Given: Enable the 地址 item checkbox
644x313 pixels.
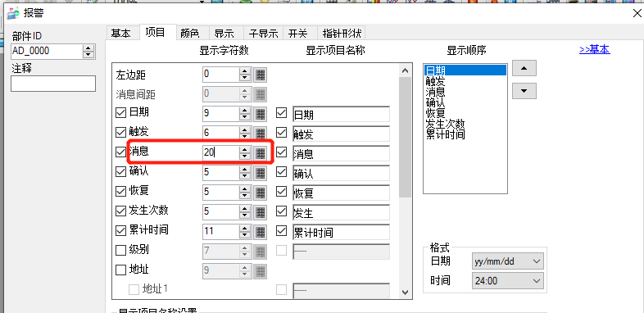Looking at the screenshot, I should point(120,270).
